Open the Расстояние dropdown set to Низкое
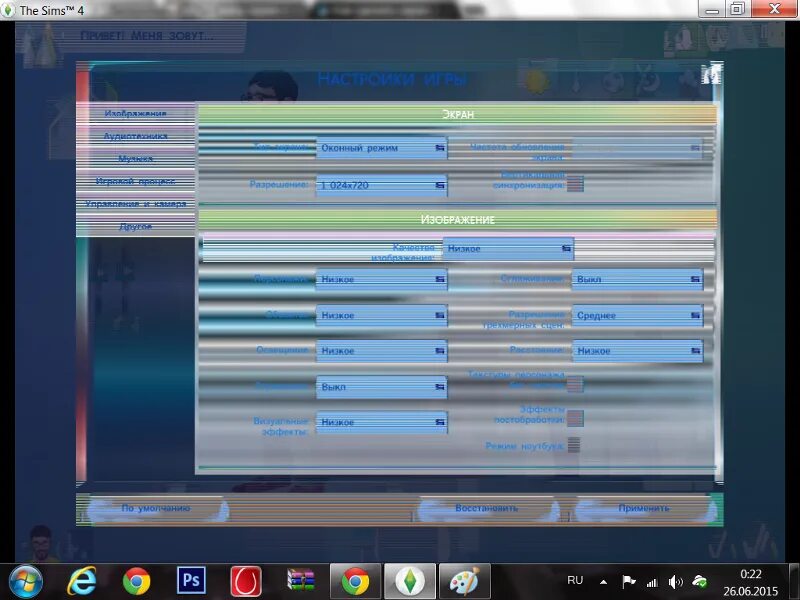This screenshot has height=600, width=800. point(638,351)
